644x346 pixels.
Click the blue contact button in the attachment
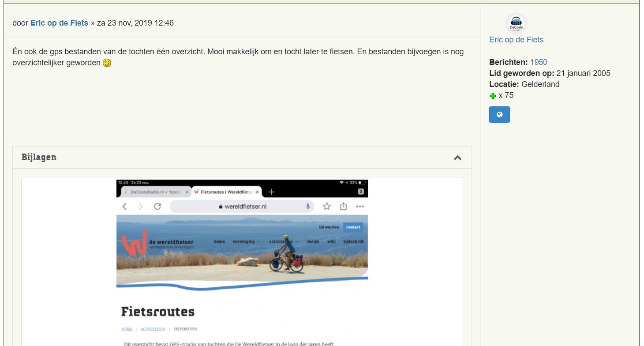point(353,227)
